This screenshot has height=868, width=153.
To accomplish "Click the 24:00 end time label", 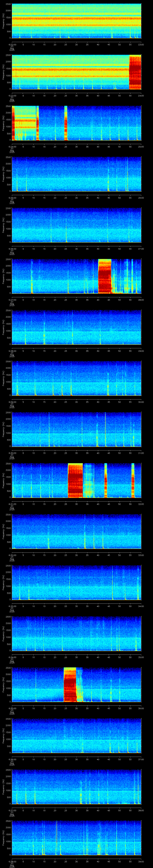I will coord(141,96).
